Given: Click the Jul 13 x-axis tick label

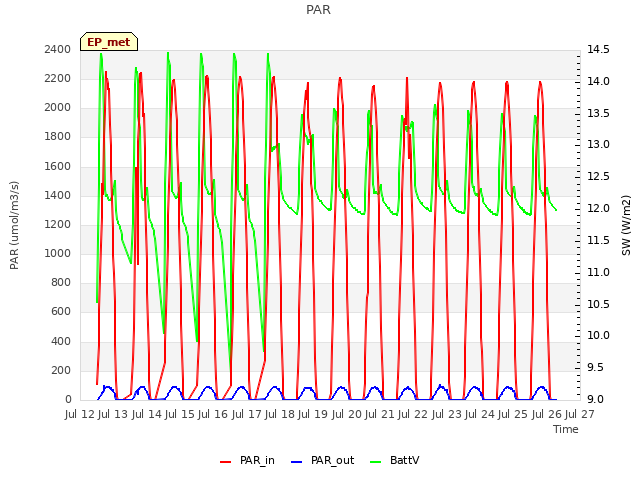Looking at the screenshot, I should pos(113,414).
